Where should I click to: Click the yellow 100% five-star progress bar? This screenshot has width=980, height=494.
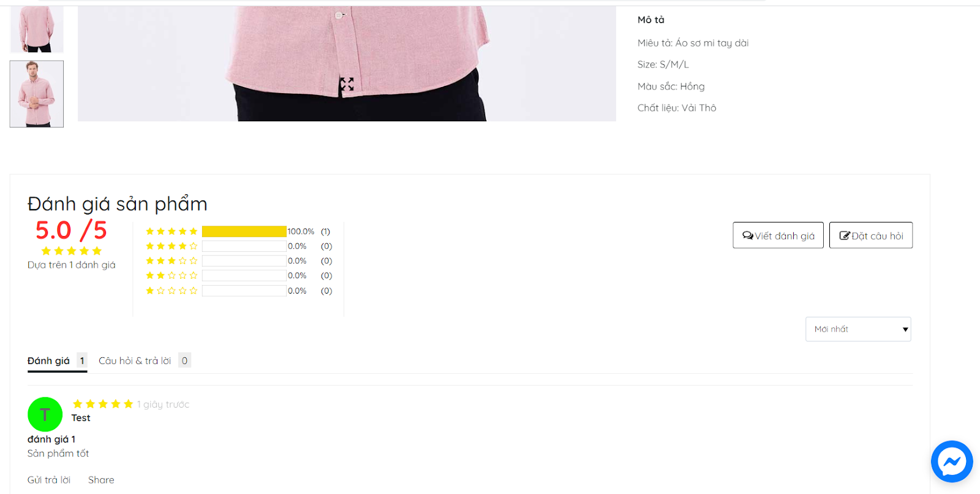(x=244, y=231)
